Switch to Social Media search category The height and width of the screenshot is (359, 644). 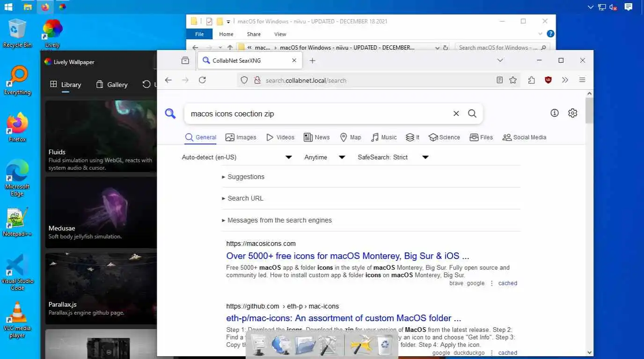click(524, 137)
